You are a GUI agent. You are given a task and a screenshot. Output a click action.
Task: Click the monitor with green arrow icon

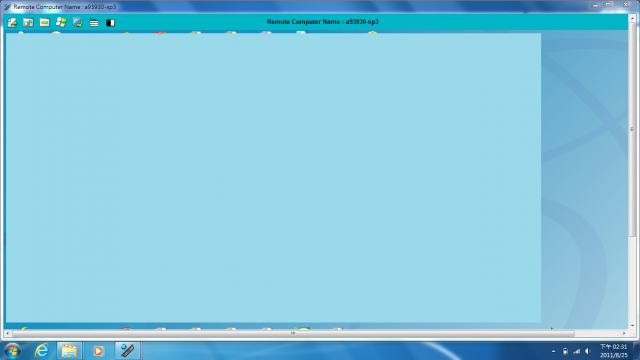point(78,22)
